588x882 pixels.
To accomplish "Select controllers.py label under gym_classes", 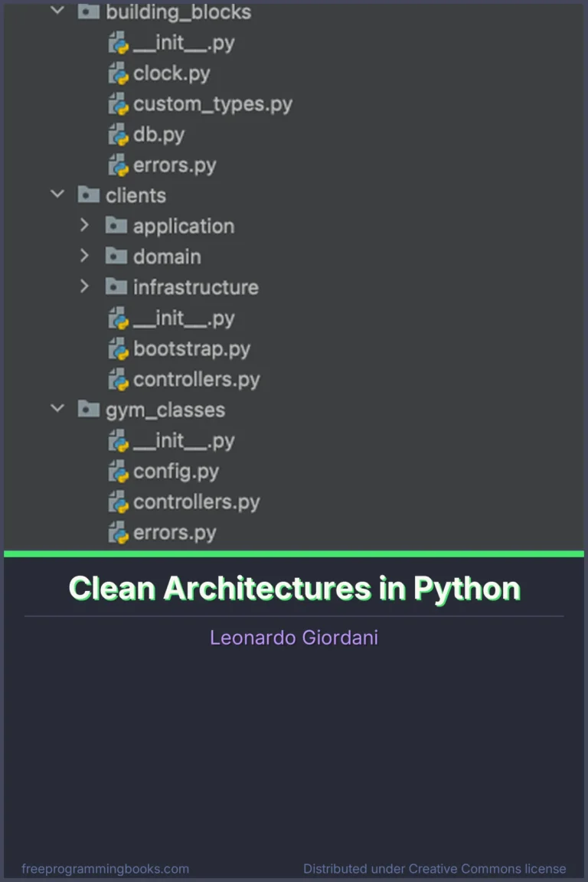I will (x=196, y=501).
